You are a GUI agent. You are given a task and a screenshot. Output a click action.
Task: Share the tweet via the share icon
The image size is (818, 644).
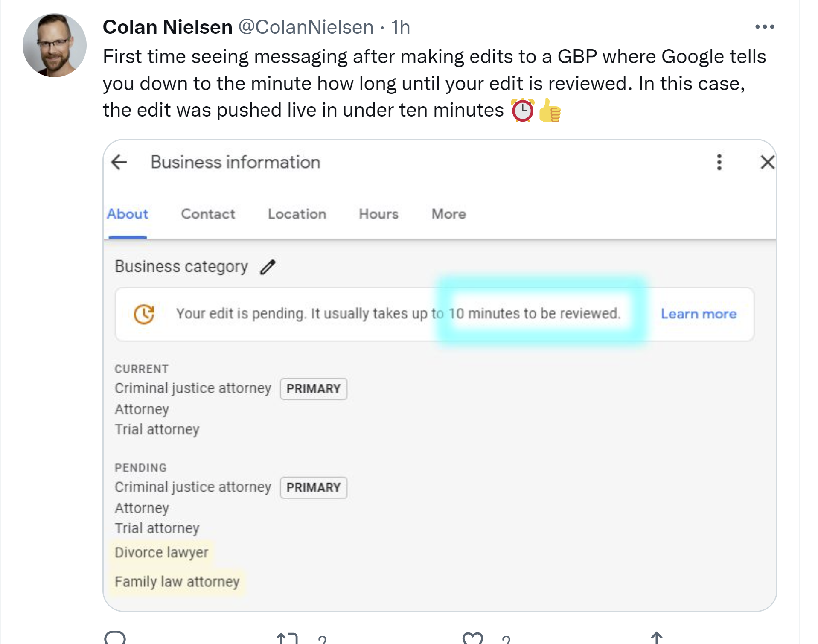coord(656,638)
